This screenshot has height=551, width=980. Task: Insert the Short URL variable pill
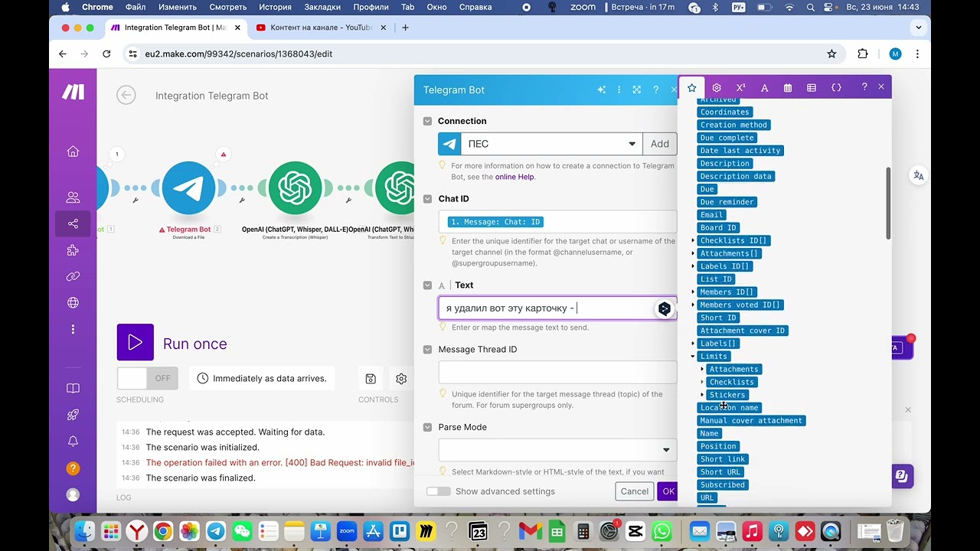[x=720, y=472]
